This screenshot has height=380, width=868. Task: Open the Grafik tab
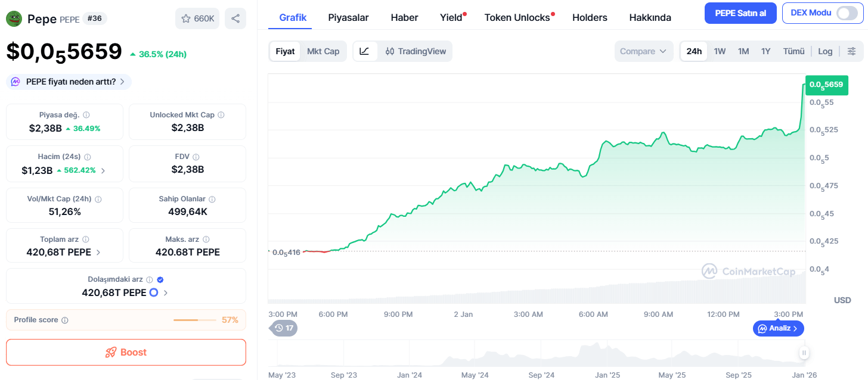[x=293, y=17]
